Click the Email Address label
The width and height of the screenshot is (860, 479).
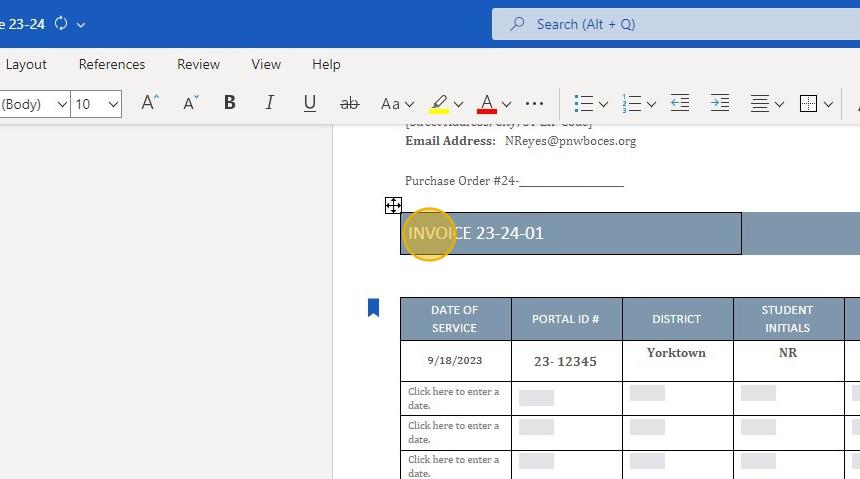[x=450, y=141]
